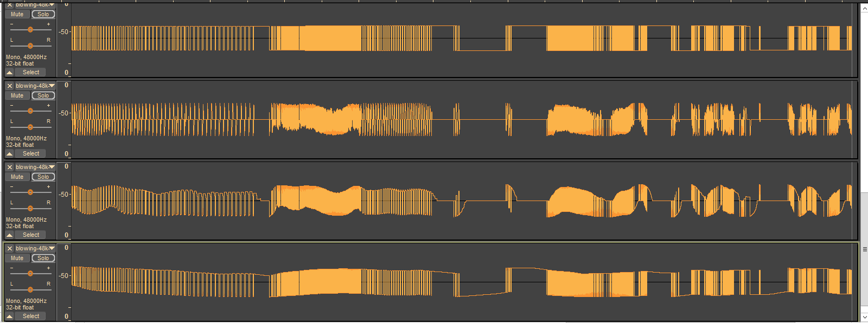This screenshot has width=868, height=323.
Task: Solo the second track
Action: (43, 95)
